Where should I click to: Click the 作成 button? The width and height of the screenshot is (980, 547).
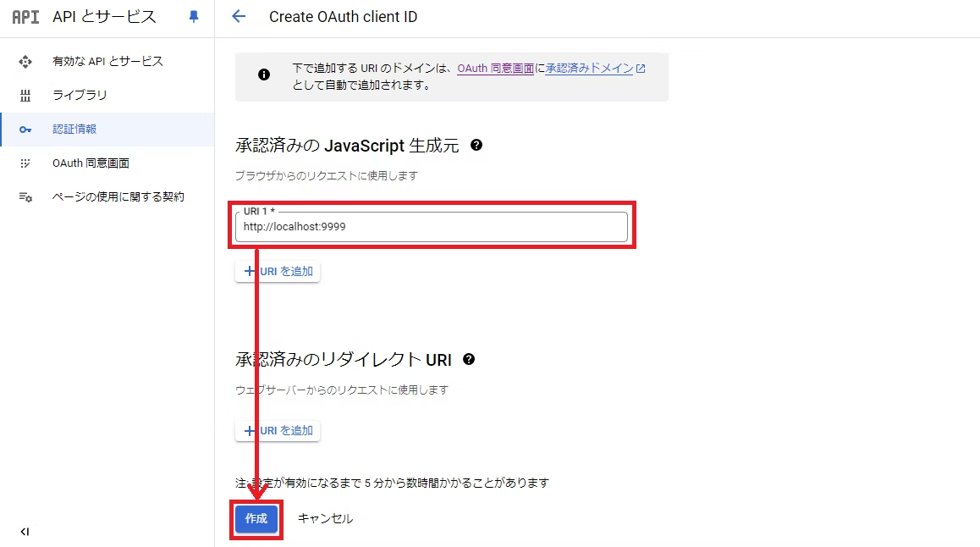click(256, 519)
